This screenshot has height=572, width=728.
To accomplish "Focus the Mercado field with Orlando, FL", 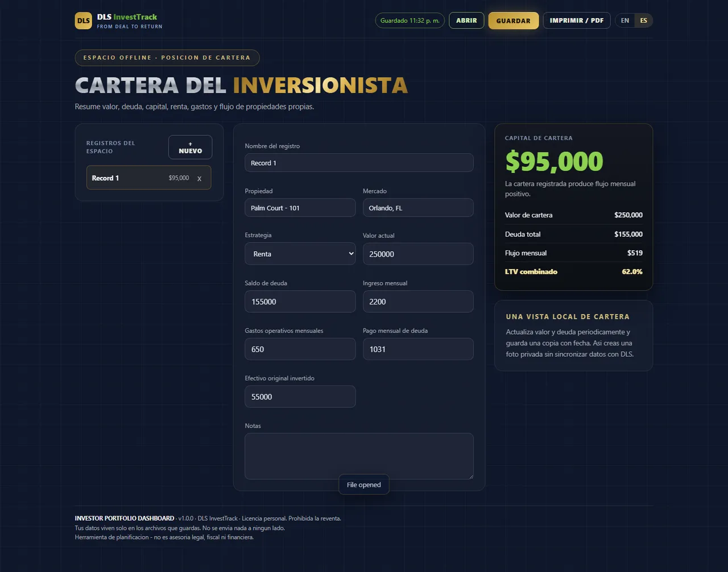I will 418,208.
